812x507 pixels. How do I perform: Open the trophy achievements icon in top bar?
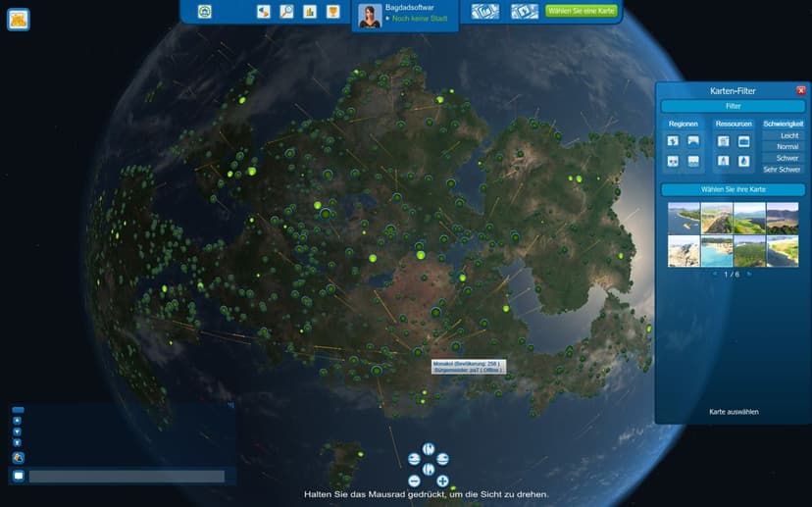333,12
